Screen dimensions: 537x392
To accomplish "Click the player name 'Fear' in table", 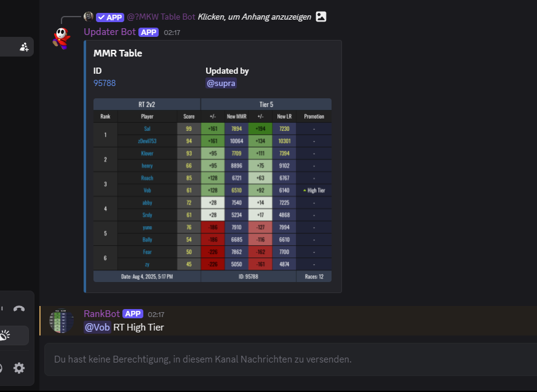I will (x=147, y=252).
